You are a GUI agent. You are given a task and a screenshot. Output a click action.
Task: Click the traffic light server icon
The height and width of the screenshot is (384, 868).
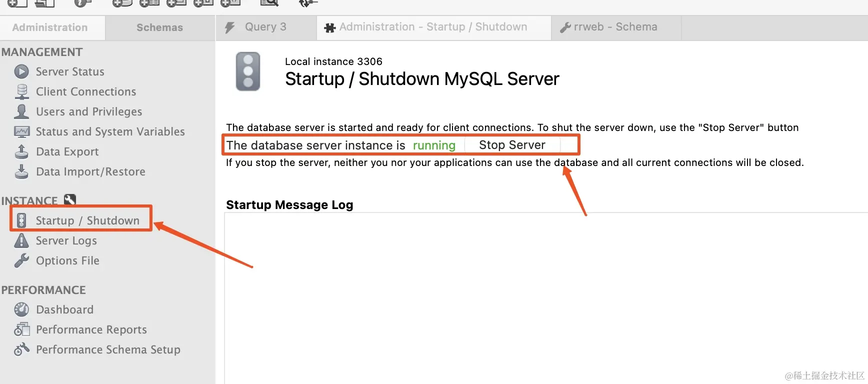point(248,71)
